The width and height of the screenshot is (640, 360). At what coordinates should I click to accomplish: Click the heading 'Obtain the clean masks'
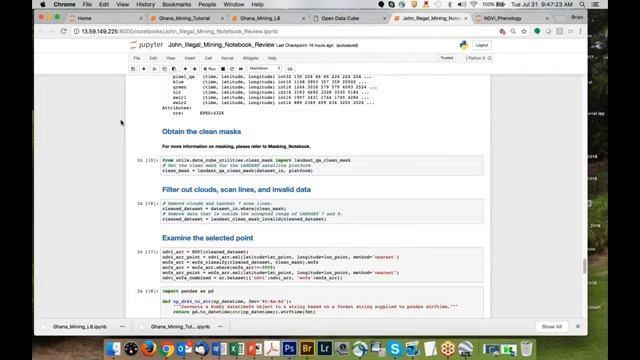[201, 131]
